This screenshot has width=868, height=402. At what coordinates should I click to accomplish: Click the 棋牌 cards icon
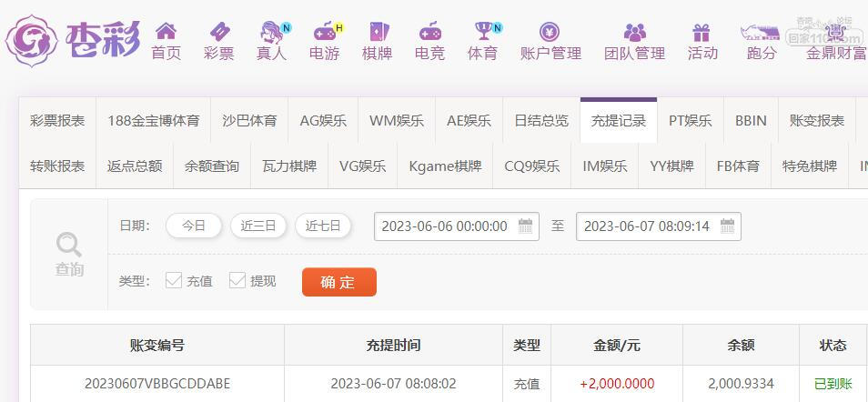377,32
